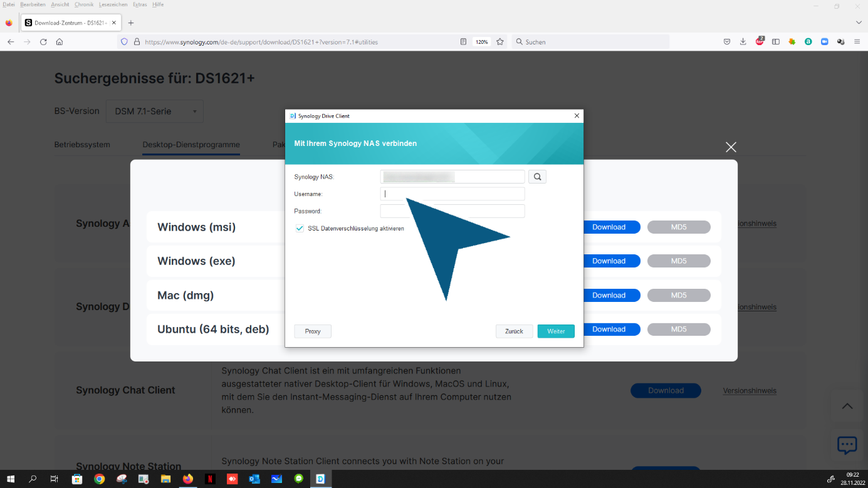Open Outlook from the taskbar
The image size is (868, 488).
pos(254,479)
